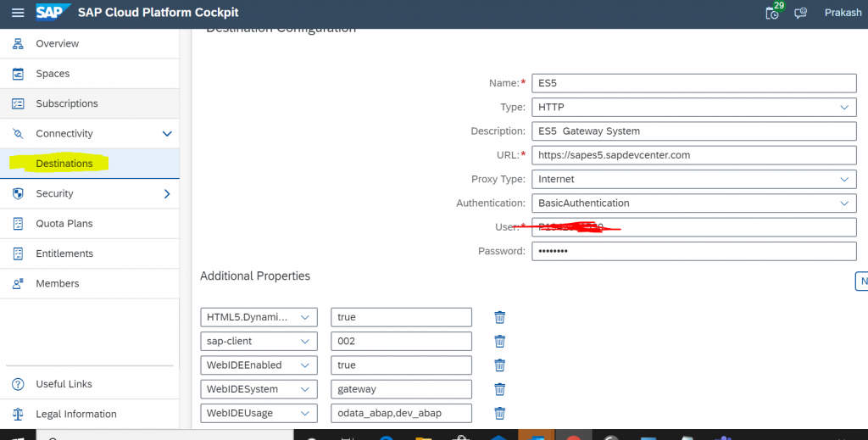Click the Legal Information scales icon

[18, 414]
